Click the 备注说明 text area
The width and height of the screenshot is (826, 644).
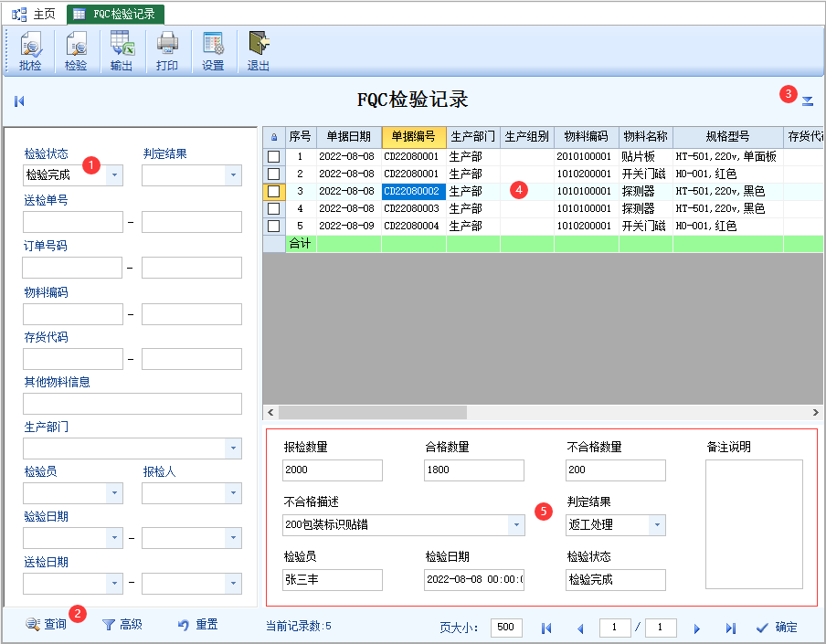pos(755,524)
